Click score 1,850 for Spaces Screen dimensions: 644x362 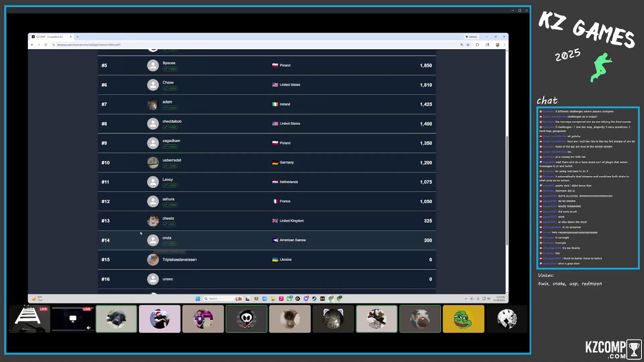coord(426,65)
